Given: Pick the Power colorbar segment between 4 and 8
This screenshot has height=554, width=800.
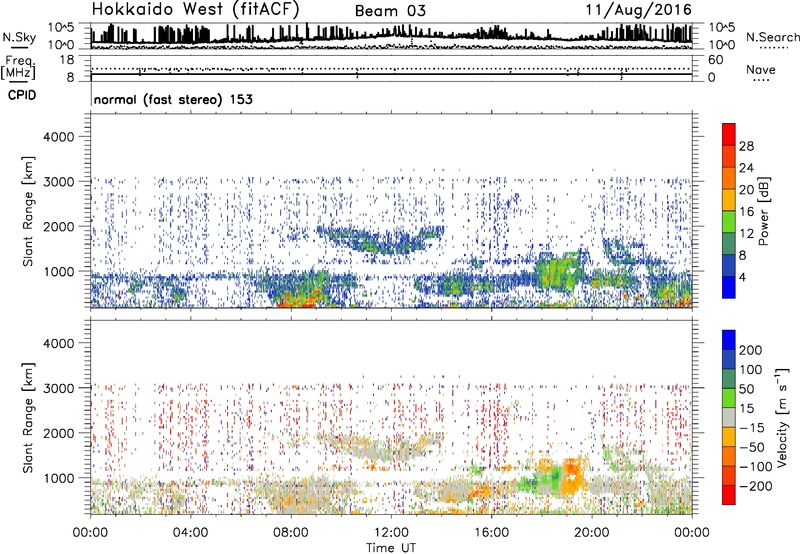Looking at the screenshot, I should tap(729, 265).
